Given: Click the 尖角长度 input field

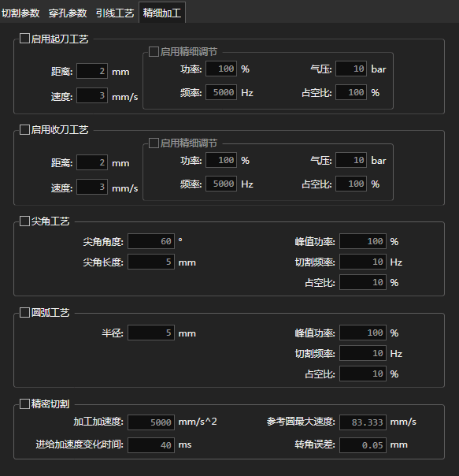Looking at the screenshot, I should [x=151, y=262].
